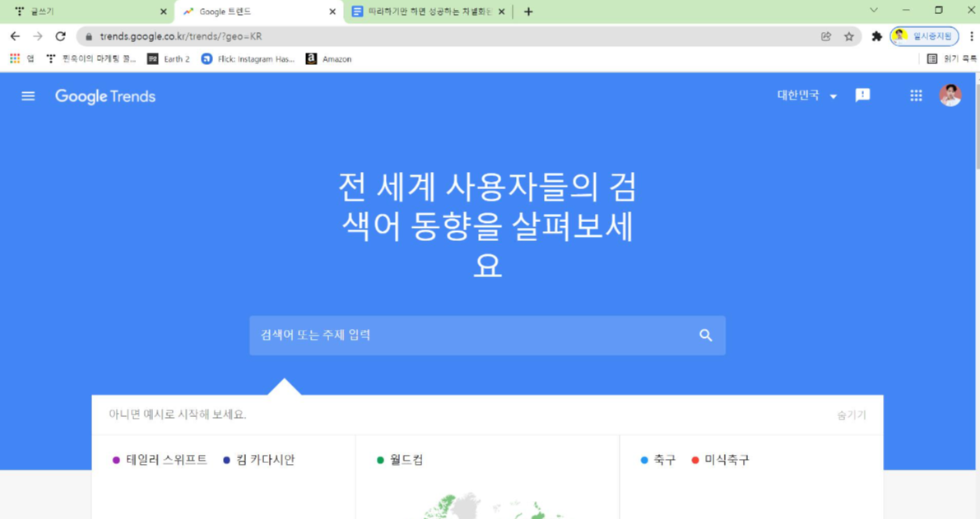The image size is (980, 519).
Task: Click the magnifier search icon
Action: [x=706, y=336]
